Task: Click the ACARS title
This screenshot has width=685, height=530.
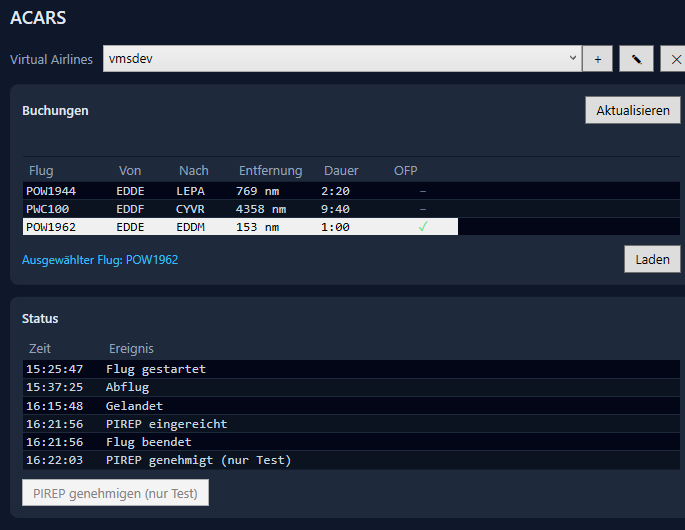Action: [38, 18]
